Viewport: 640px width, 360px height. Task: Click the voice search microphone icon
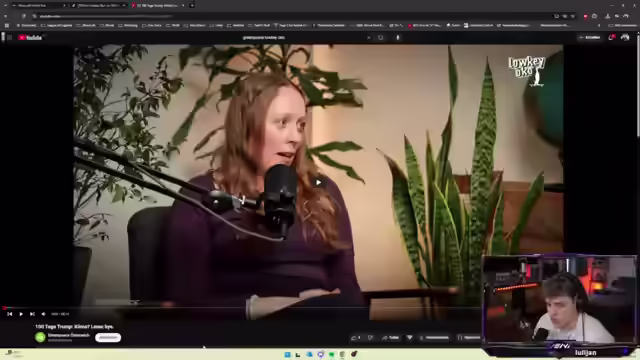(398, 38)
